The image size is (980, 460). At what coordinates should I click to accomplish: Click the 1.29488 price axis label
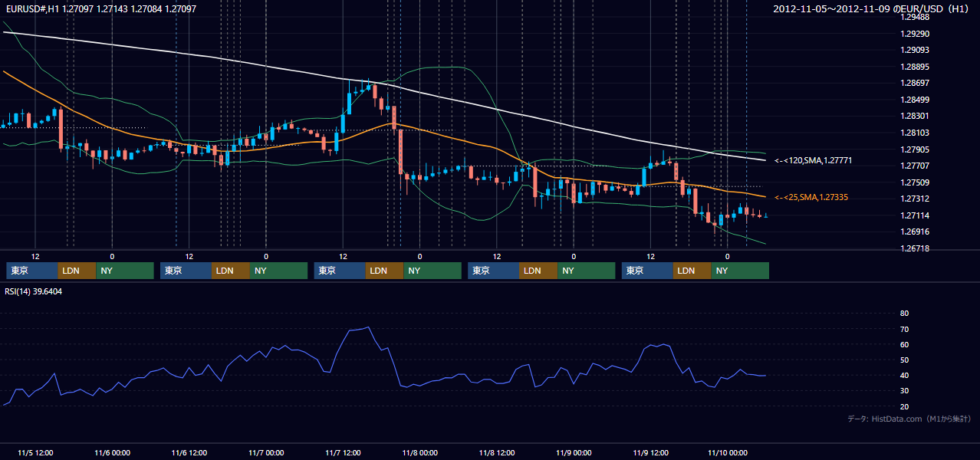pos(914,17)
